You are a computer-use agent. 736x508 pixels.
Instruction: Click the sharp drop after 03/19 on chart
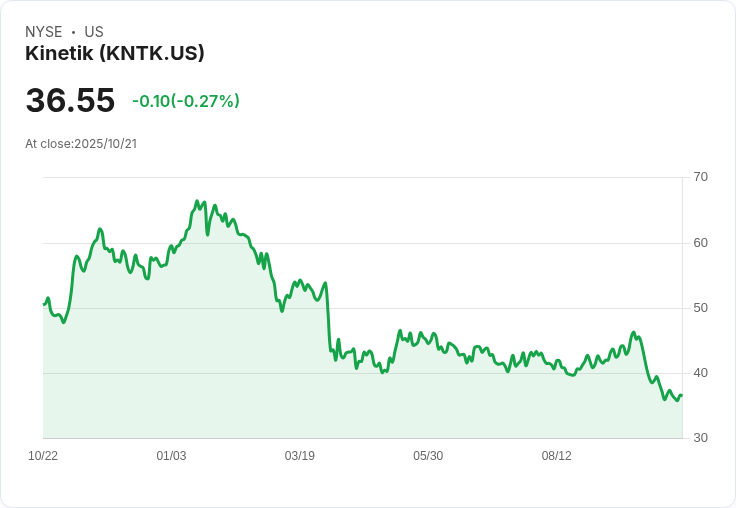(x=328, y=319)
